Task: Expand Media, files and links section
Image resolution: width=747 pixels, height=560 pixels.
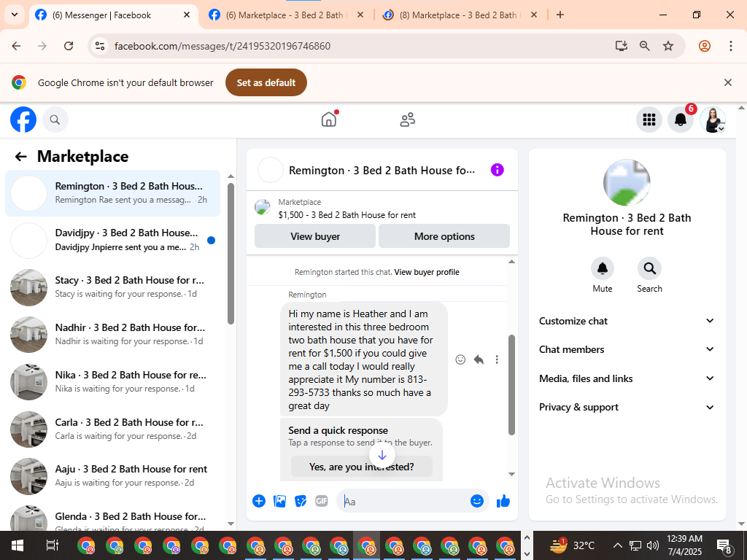Action: click(627, 378)
